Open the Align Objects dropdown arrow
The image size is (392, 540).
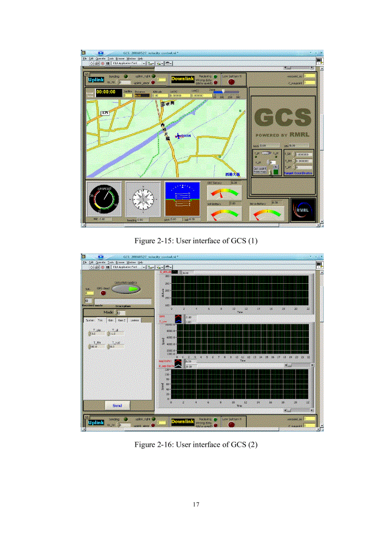point(153,63)
